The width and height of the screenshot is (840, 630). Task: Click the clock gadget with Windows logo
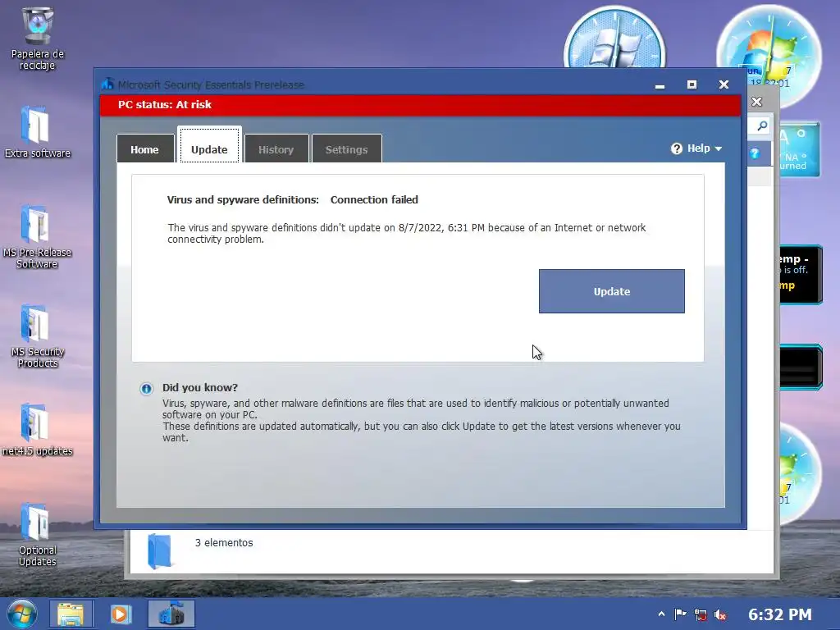pyautogui.click(x=614, y=39)
